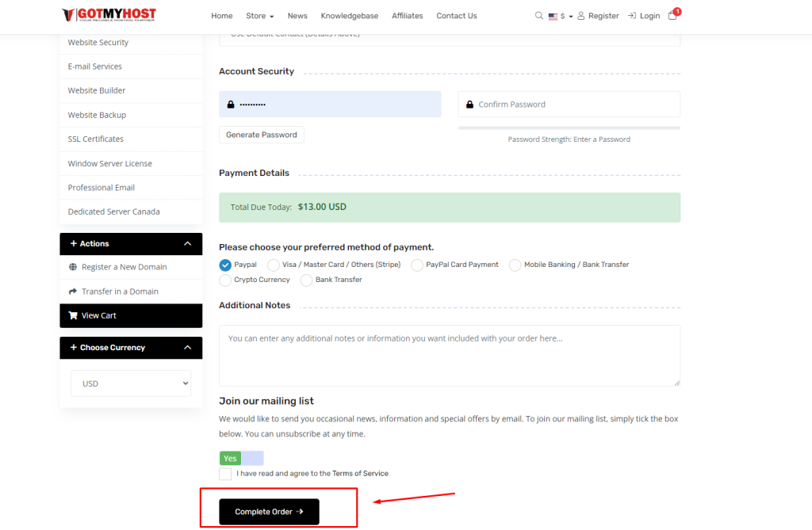Go to the Affiliates page
Screen dimensions: 812x530
[x=407, y=16]
